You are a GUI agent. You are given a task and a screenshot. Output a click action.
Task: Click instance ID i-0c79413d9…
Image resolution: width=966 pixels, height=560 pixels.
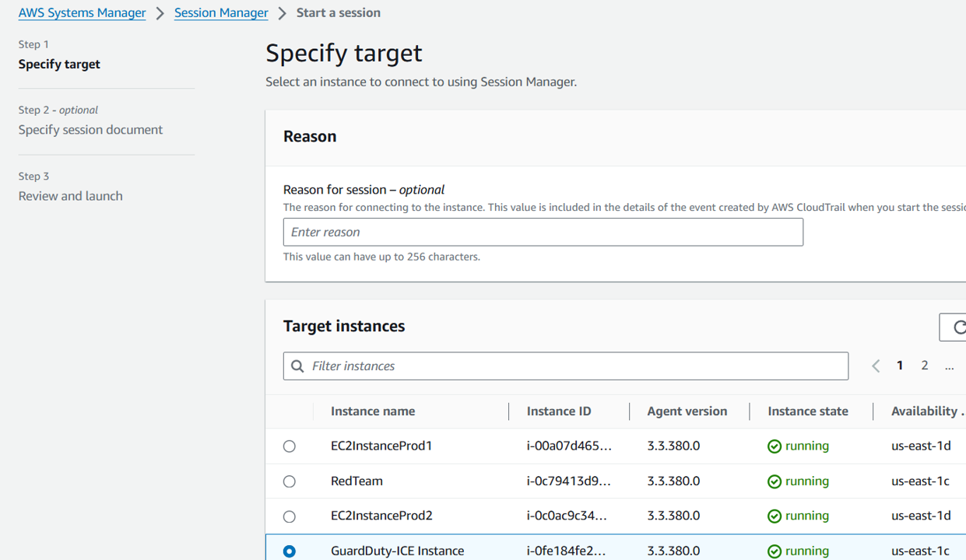click(x=569, y=481)
